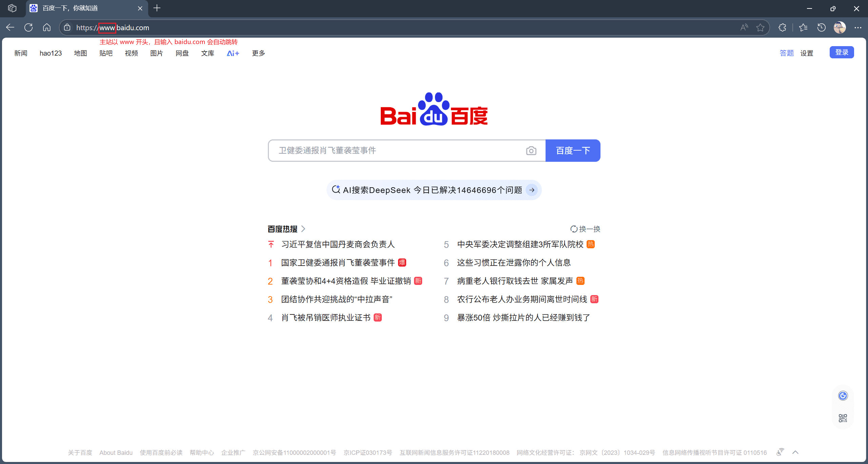Viewport: 868px width, 464px height.
Task: Open a new tab with plus icon
Action: point(157,8)
